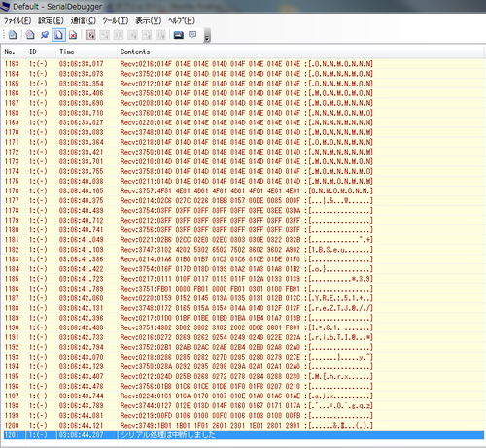
Task: Click the speech bubble comment icon
Action: point(192,35)
